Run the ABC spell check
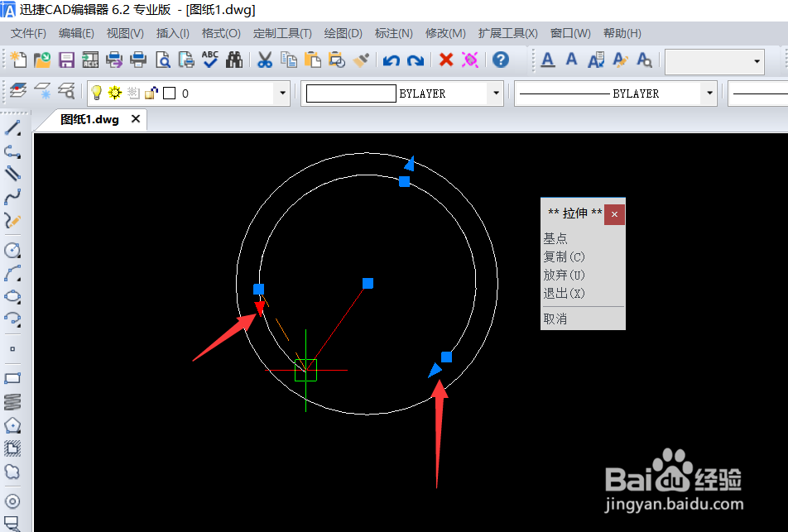The width and height of the screenshot is (788, 532). point(210,60)
